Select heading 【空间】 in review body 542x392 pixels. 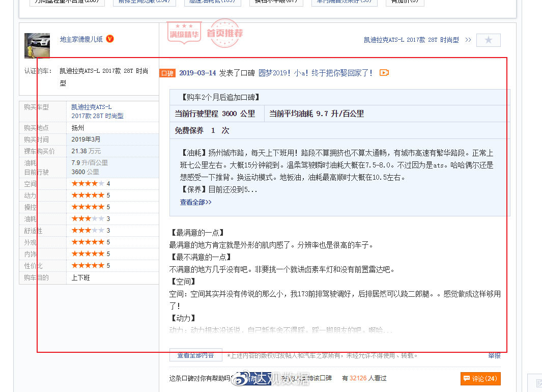(183, 282)
